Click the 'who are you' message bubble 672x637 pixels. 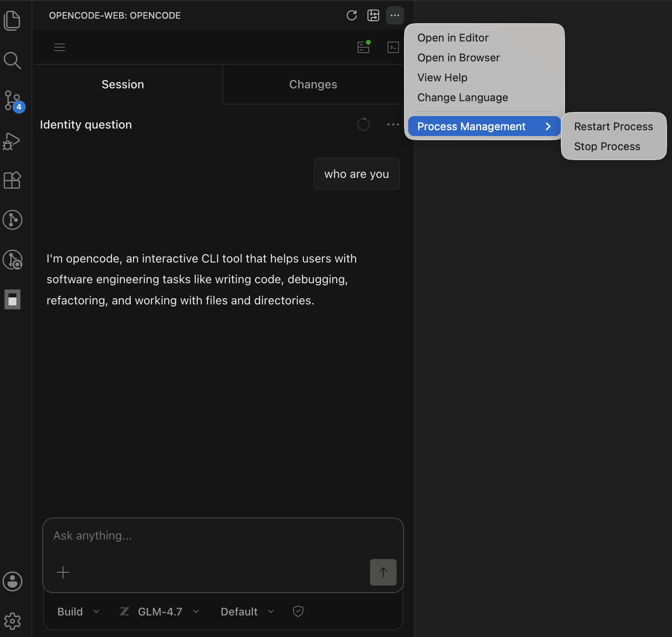coord(357,174)
